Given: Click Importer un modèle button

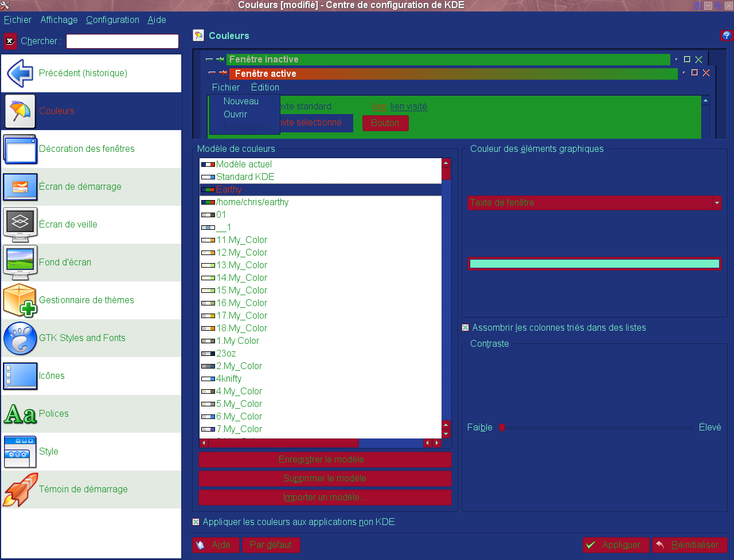Looking at the screenshot, I should 325,498.
